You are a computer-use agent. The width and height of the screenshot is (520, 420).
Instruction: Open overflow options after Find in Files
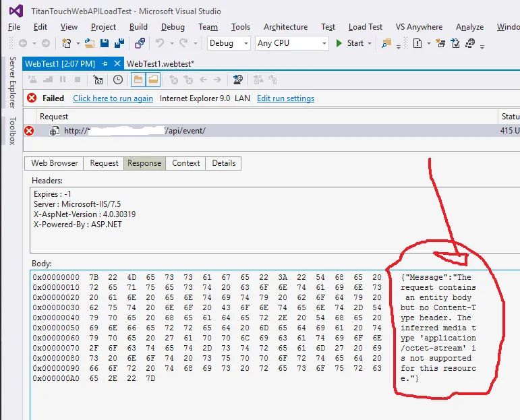(399, 47)
